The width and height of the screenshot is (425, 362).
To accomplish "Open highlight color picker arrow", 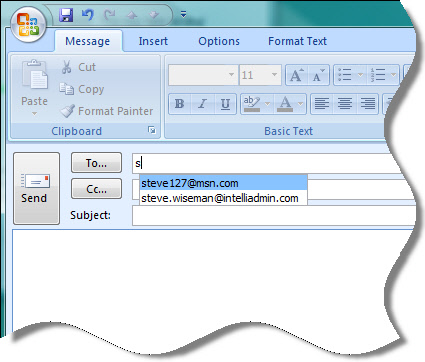I will point(267,104).
